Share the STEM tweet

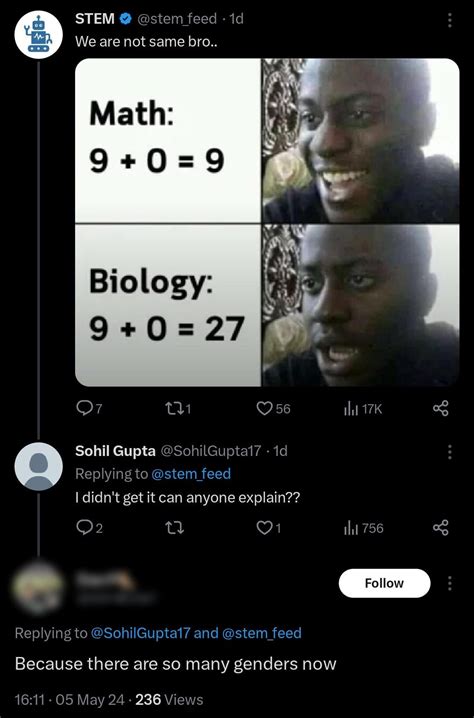coord(441,408)
